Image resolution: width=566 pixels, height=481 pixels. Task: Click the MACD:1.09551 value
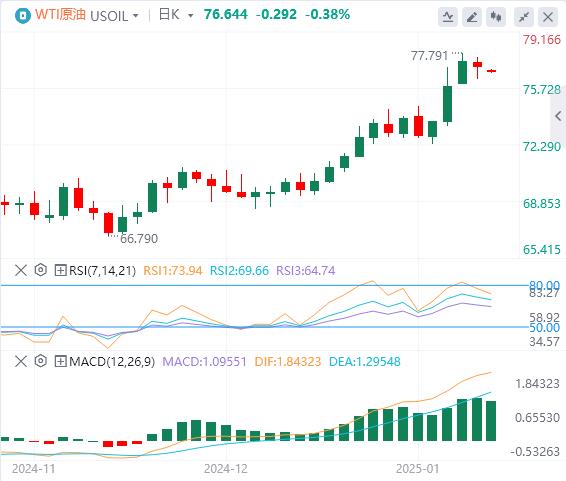(x=204, y=362)
